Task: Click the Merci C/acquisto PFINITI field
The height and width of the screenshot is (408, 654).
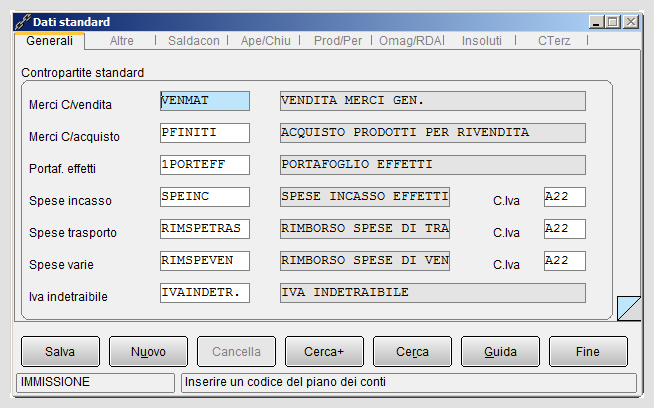Action: click(205, 133)
